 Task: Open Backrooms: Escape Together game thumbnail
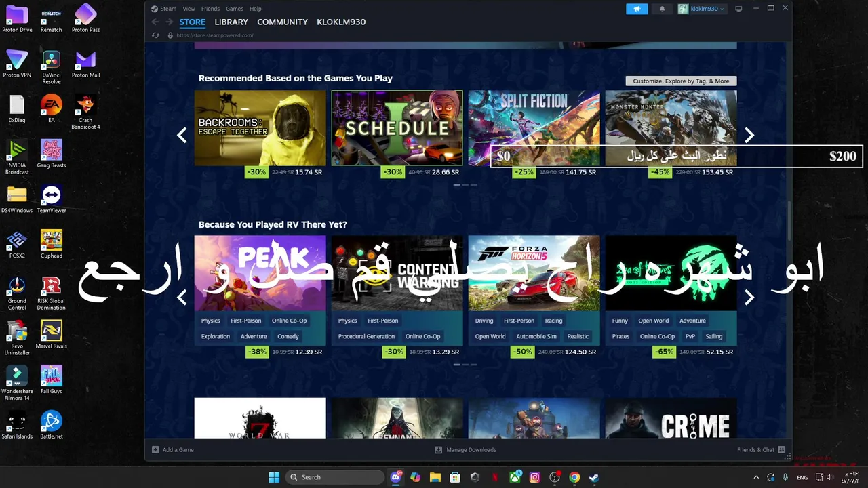260,128
